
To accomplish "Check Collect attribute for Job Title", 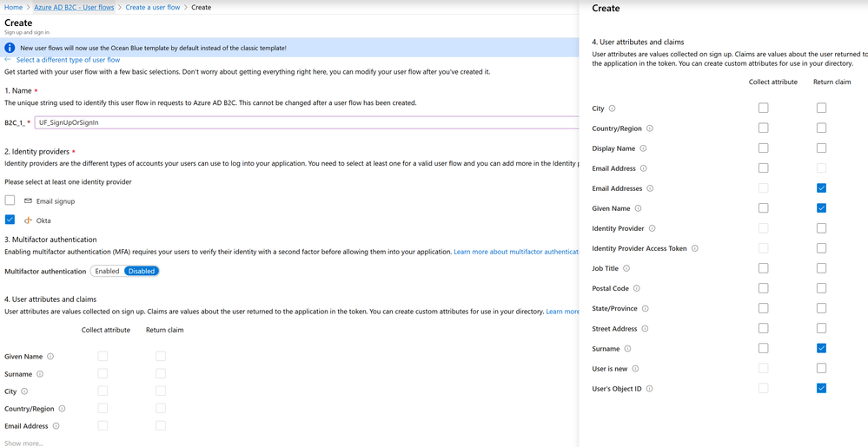I will (x=764, y=268).
